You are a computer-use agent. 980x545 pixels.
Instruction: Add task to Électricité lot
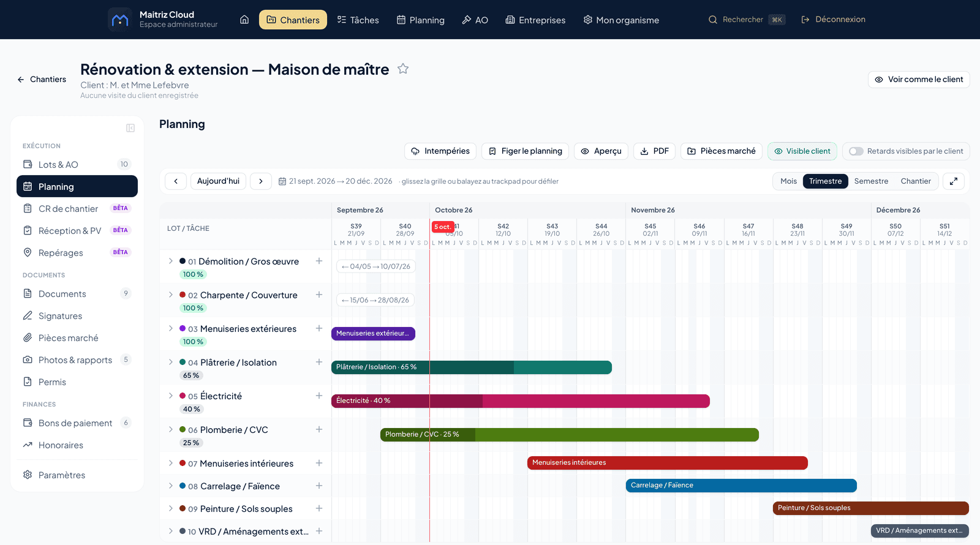pyautogui.click(x=319, y=396)
